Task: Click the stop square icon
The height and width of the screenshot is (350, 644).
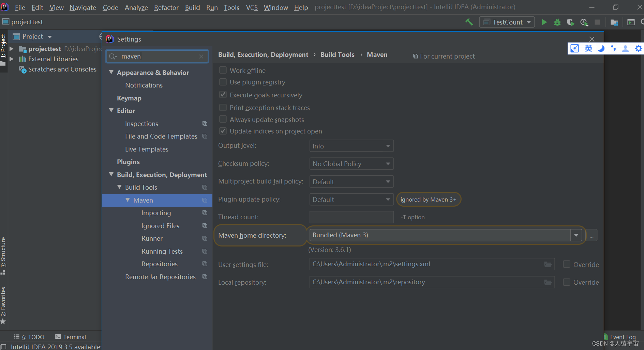Action: (x=597, y=22)
